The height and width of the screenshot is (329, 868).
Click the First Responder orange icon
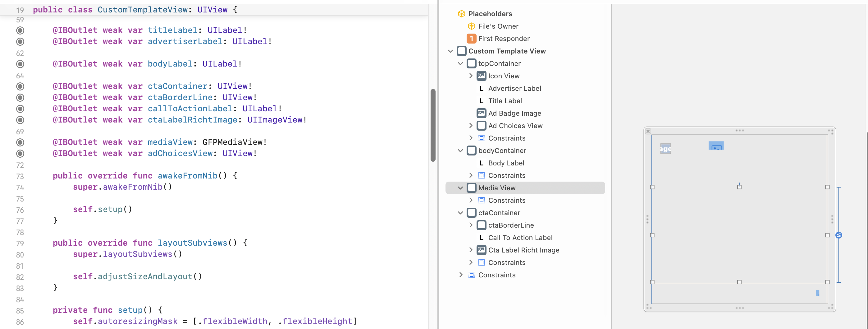471,39
